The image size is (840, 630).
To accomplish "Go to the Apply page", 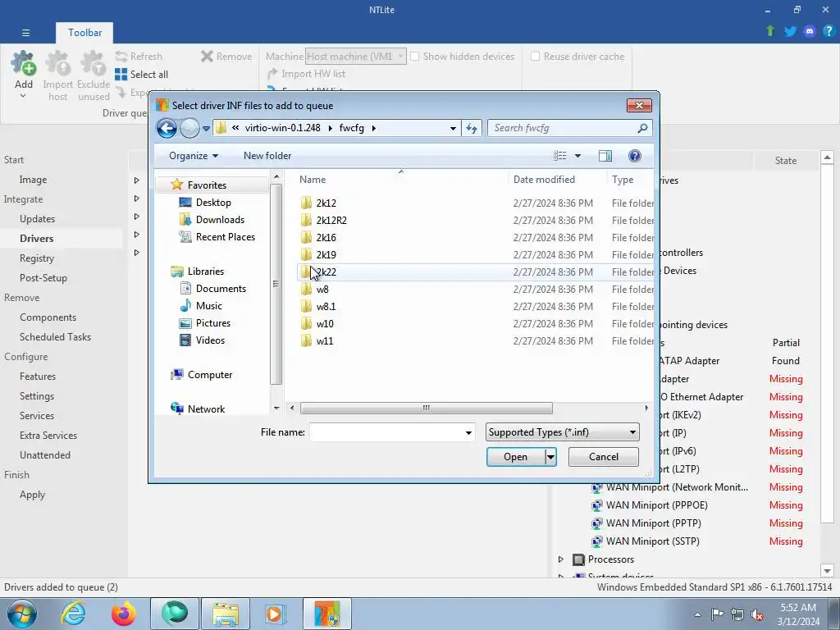I will pyautogui.click(x=32, y=495).
